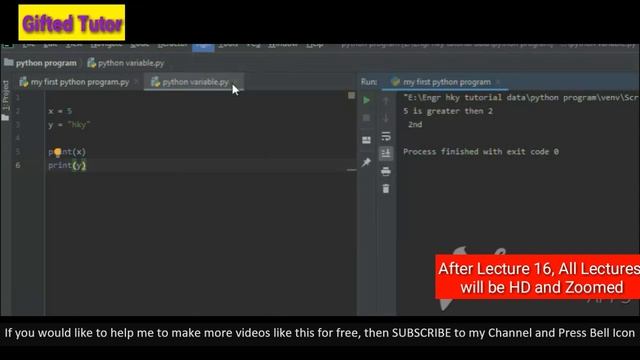Screen dimensions: 640x360
Task: Click the print(y) statement in editor
Action: coord(67,165)
